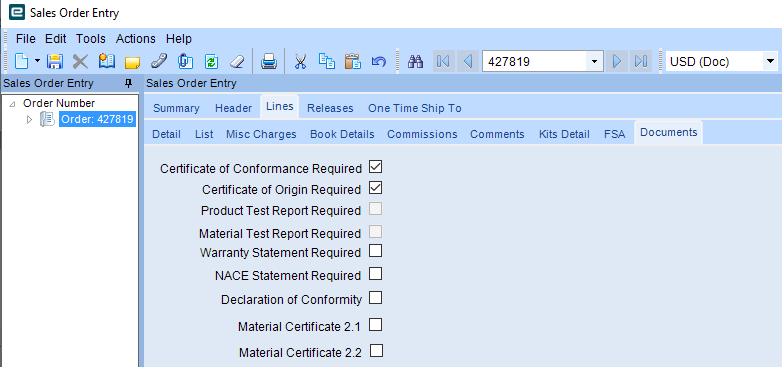This screenshot has height=367, width=782.
Task: Check the Declaration of Conformity box
Action: [376, 298]
